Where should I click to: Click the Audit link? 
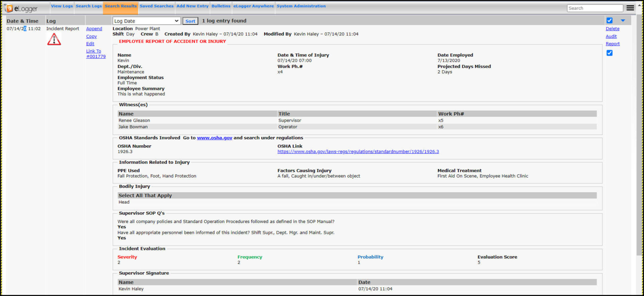point(611,36)
